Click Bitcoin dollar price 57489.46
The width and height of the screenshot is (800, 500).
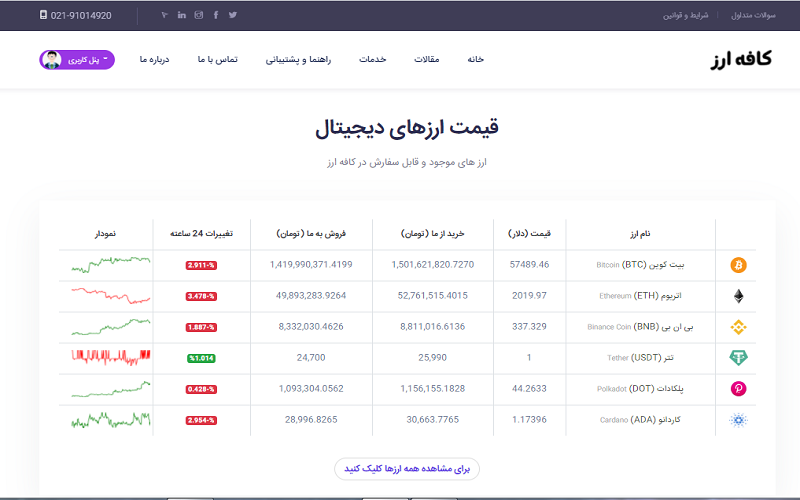(x=529, y=264)
